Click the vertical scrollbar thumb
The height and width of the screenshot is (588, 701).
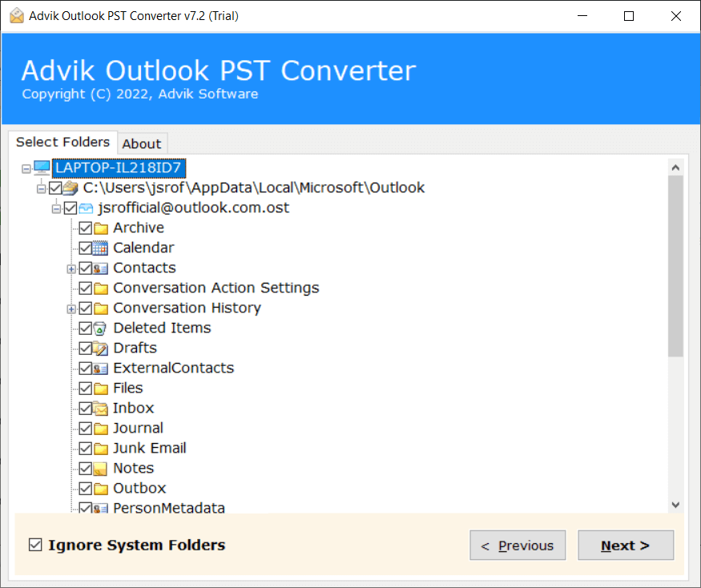coord(675,266)
